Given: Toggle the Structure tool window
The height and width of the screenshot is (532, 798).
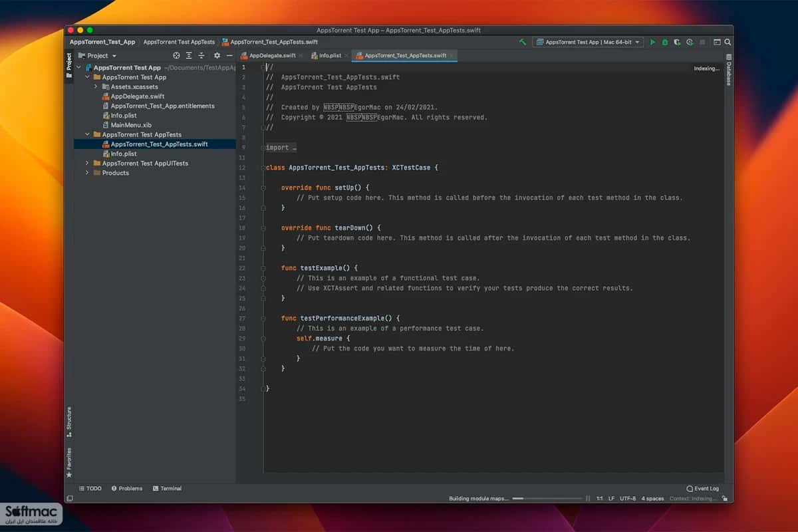Looking at the screenshot, I should 68,422.
